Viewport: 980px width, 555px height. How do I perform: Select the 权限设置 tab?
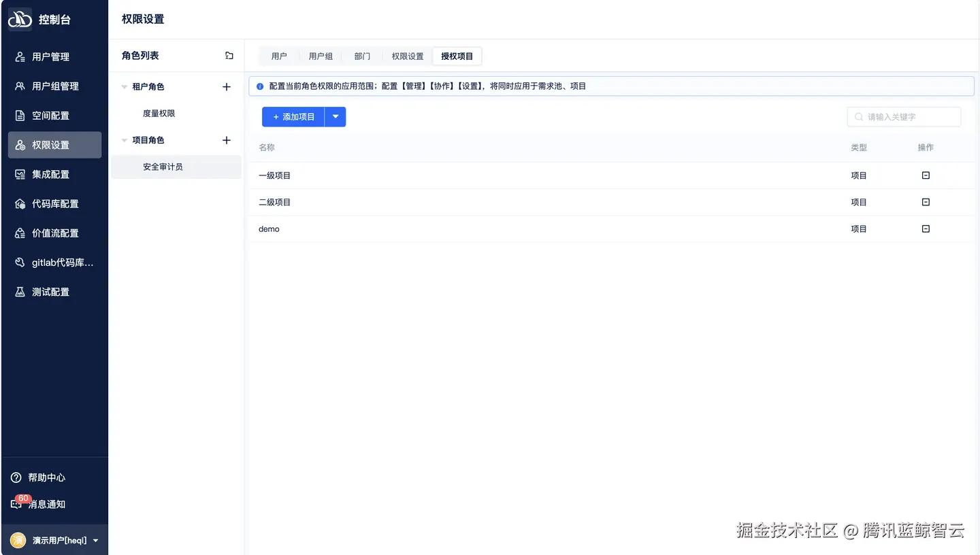click(x=407, y=56)
